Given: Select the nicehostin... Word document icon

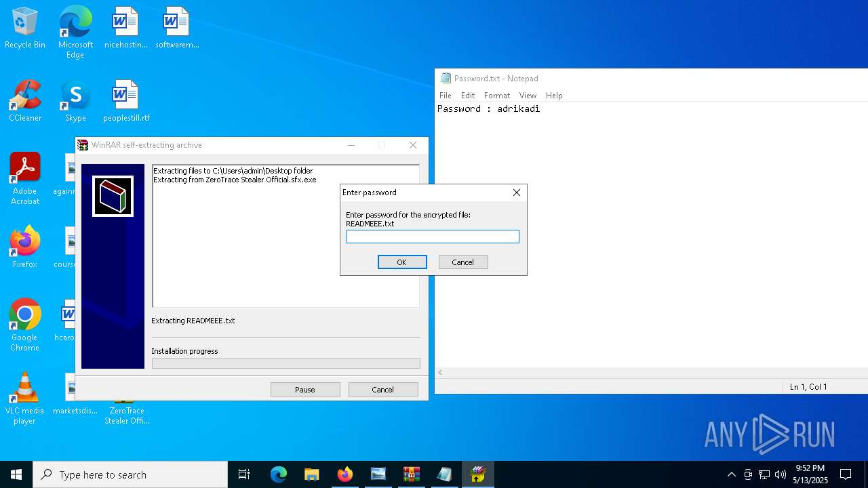Looking at the screenshot, I should (x=125, y=28).
